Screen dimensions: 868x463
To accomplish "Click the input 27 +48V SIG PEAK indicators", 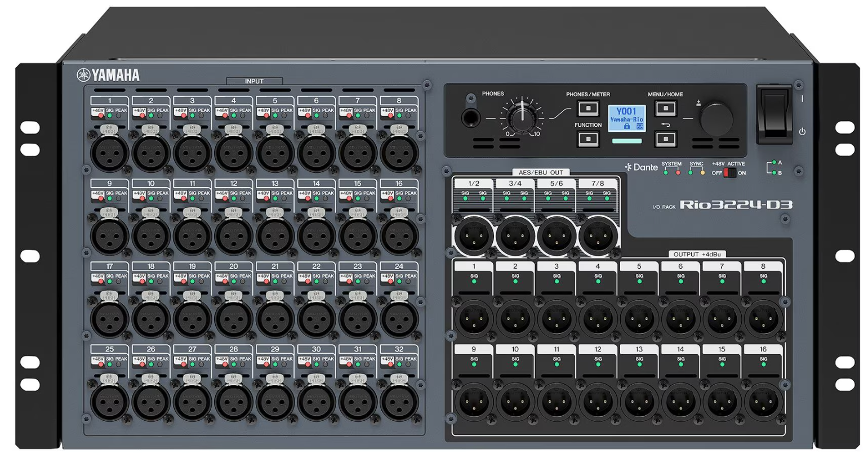I will click(192, 362).
